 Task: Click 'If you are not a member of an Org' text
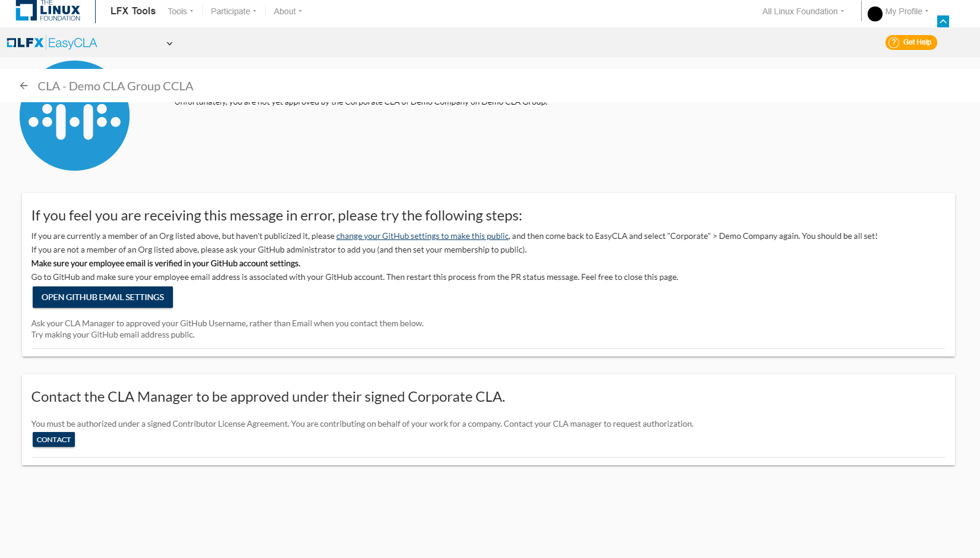pyautogui.click(x=279, y=250)
